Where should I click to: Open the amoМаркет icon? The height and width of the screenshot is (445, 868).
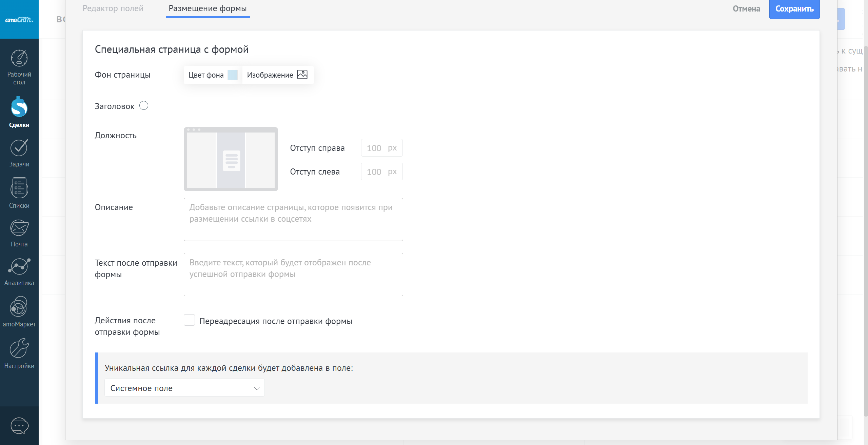[19, 307]
